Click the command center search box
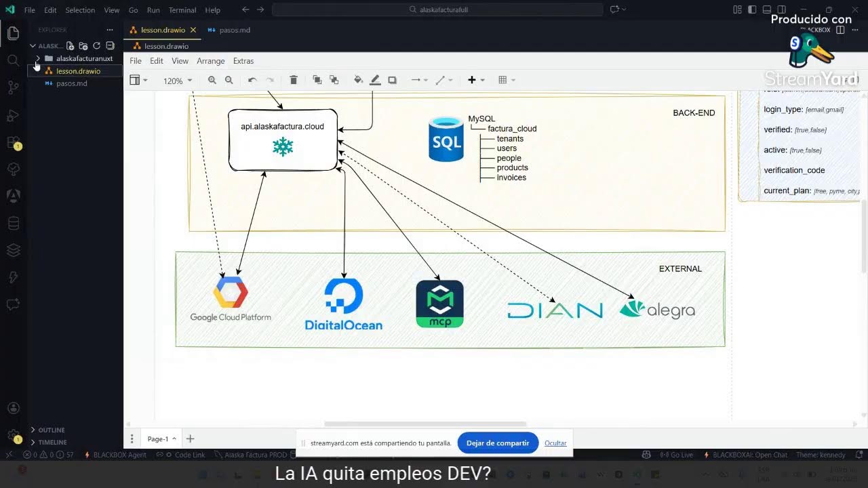 pyautogui.click(x=437, y=9)
